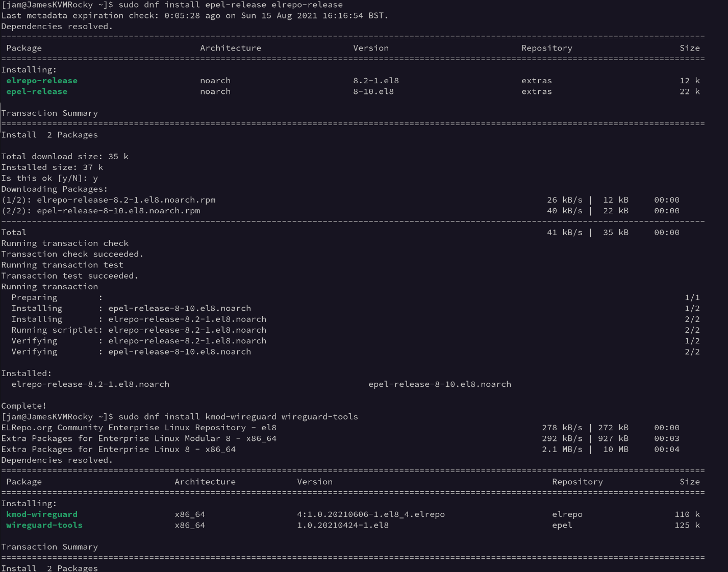Image resolution: width=728 pixels, height=572 pixels.
Task: Click the wireguard-tools package entry
Action: [44, 525]
